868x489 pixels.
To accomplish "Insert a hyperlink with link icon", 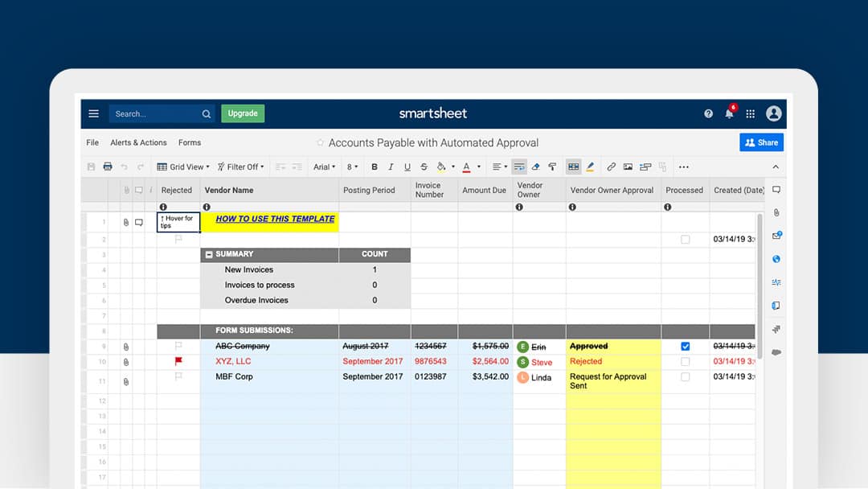I will tap(611, 167).
